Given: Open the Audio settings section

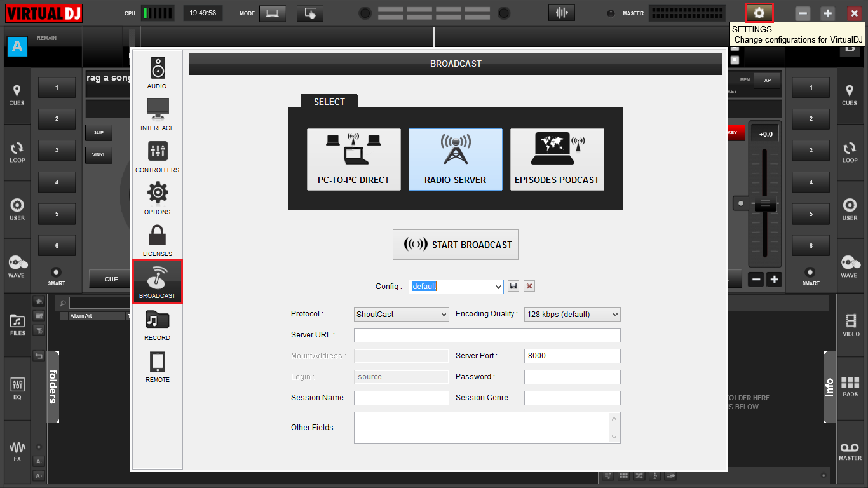Looking at the screenshot, I should pos(157,72).
